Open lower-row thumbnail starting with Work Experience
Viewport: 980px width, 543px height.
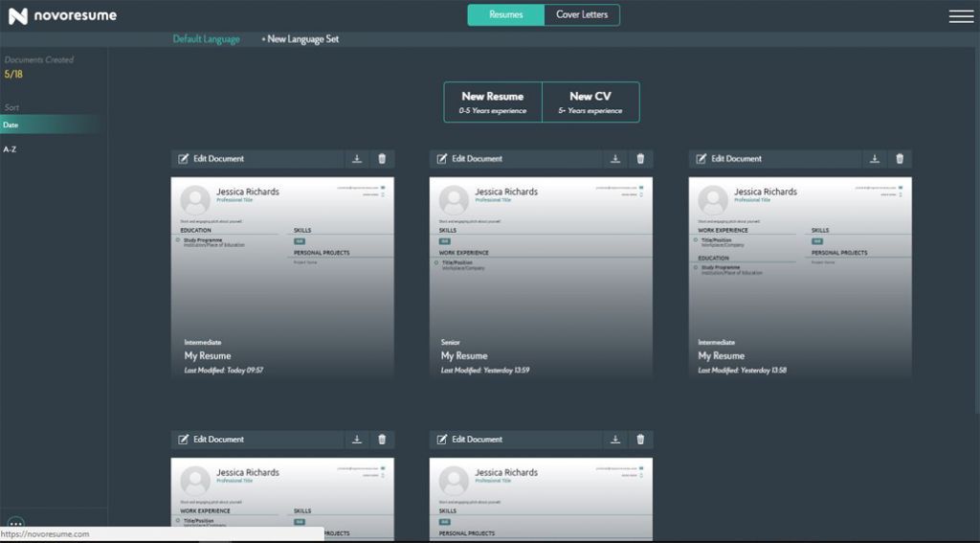click(x=282, y=499)
